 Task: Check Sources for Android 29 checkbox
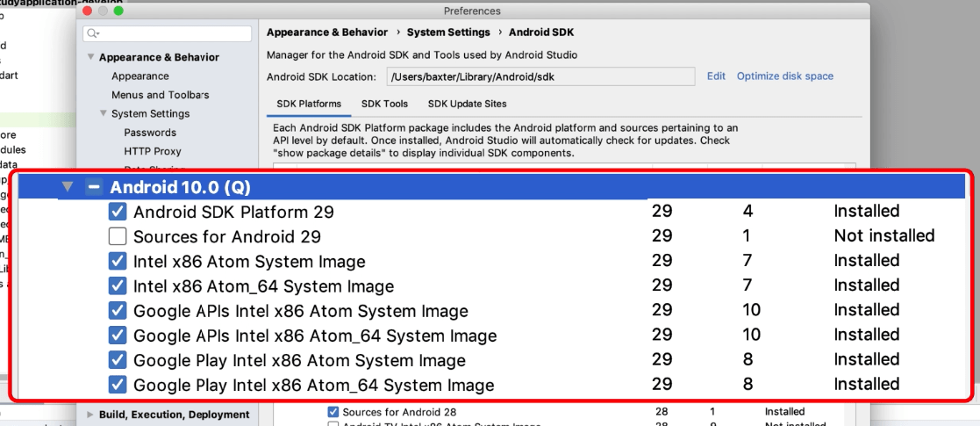(117, 236)
